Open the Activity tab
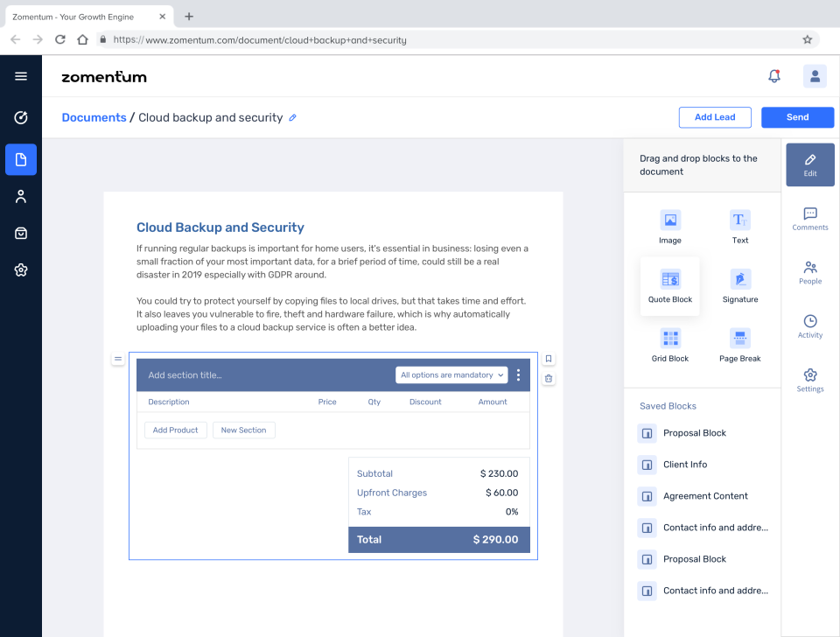 (810, 326)
